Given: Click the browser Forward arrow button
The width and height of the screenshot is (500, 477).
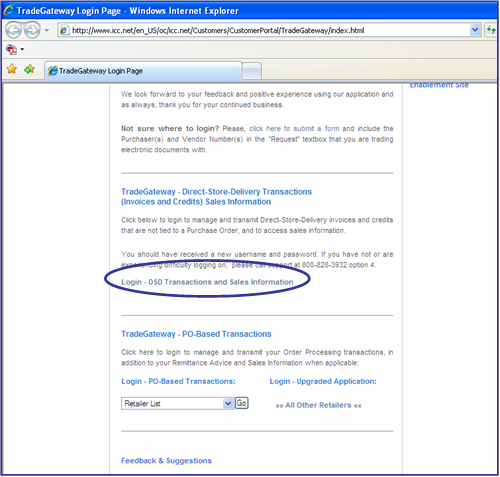Looking at the screenshot, I should coord(32,30).
